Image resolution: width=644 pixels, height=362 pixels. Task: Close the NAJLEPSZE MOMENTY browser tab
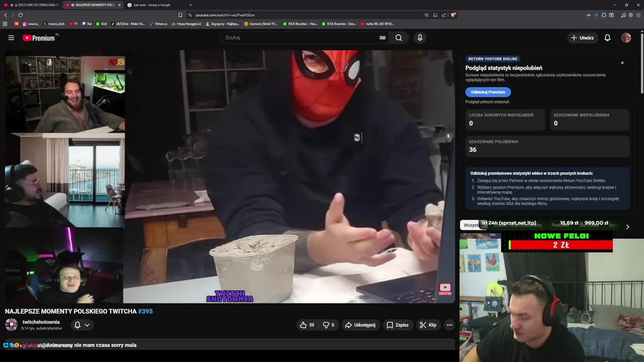[119, 5]
